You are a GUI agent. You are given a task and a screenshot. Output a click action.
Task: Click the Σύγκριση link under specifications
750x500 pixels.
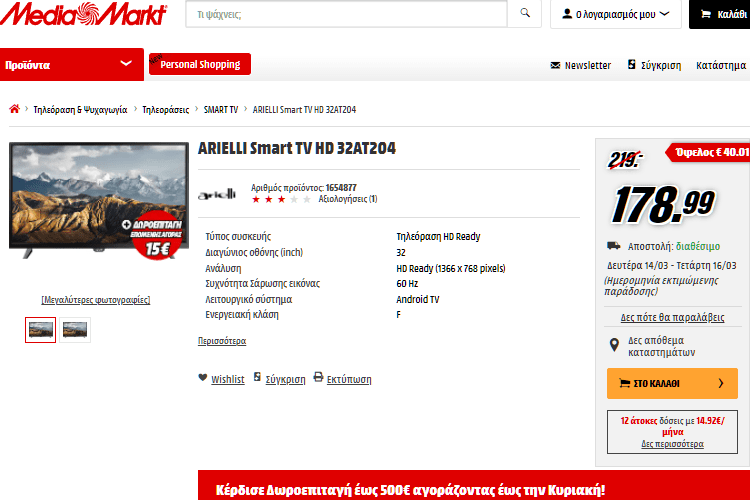pos(285,379)
